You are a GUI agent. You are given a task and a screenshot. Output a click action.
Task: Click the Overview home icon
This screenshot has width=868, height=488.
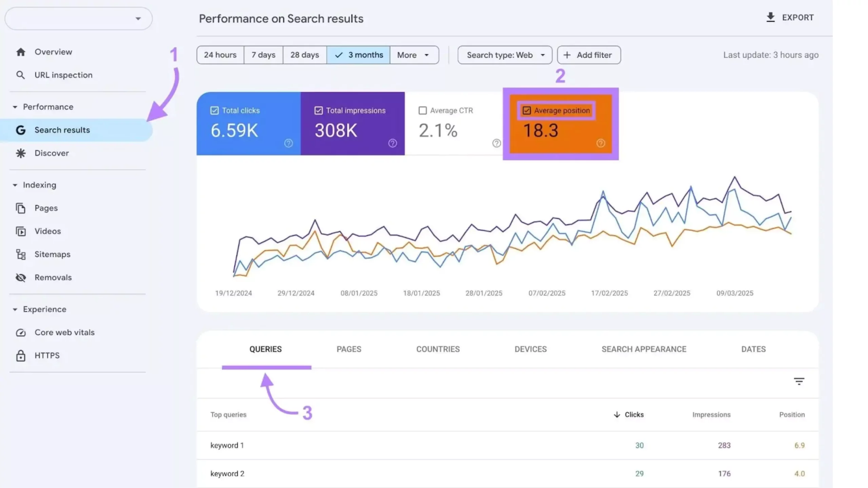[x=21, y=52]
